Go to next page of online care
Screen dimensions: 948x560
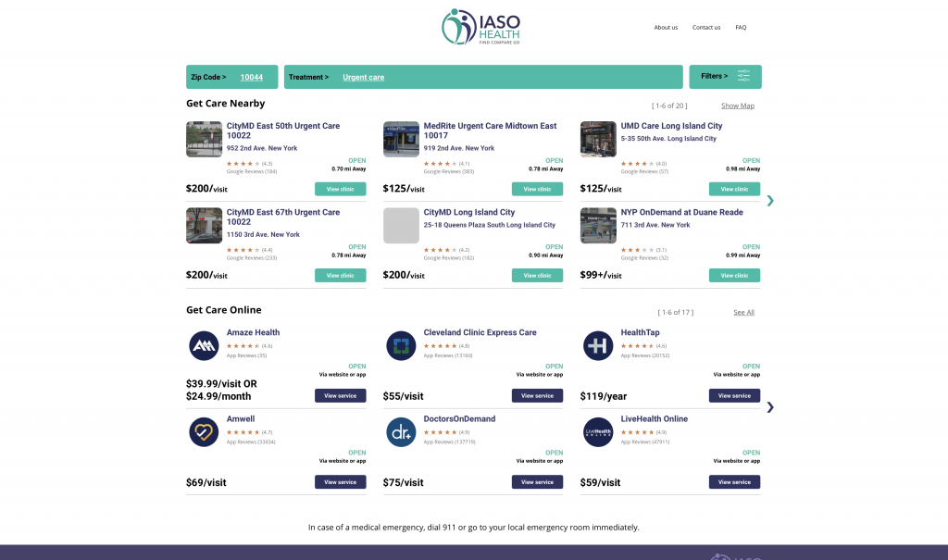point(770,407)
